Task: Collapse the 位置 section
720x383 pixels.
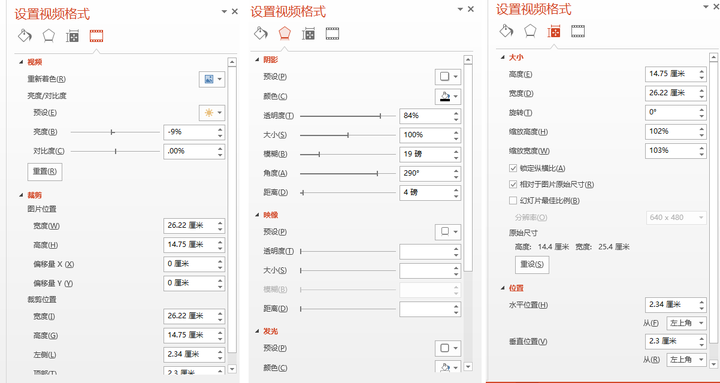Action: (x=503, y=288)
